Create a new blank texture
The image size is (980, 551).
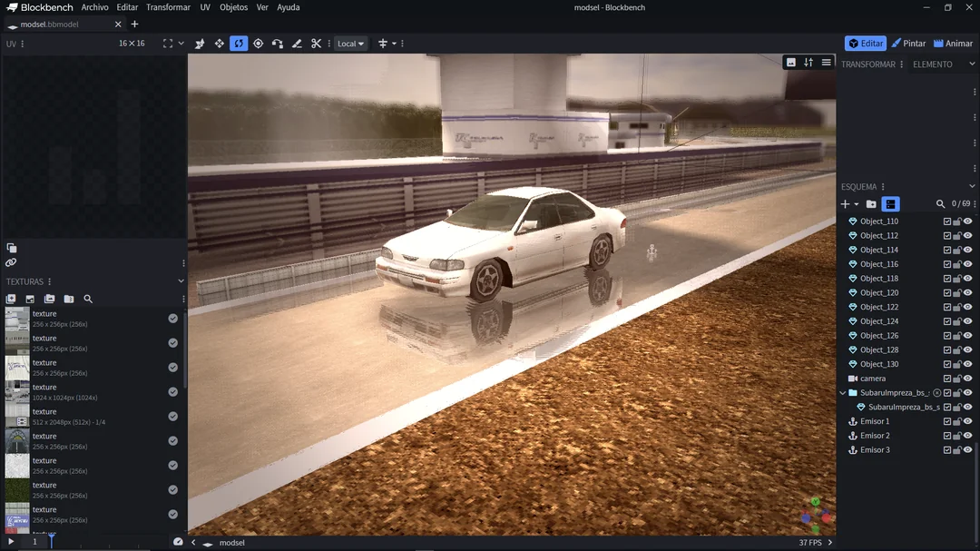(x=11, y=299)
